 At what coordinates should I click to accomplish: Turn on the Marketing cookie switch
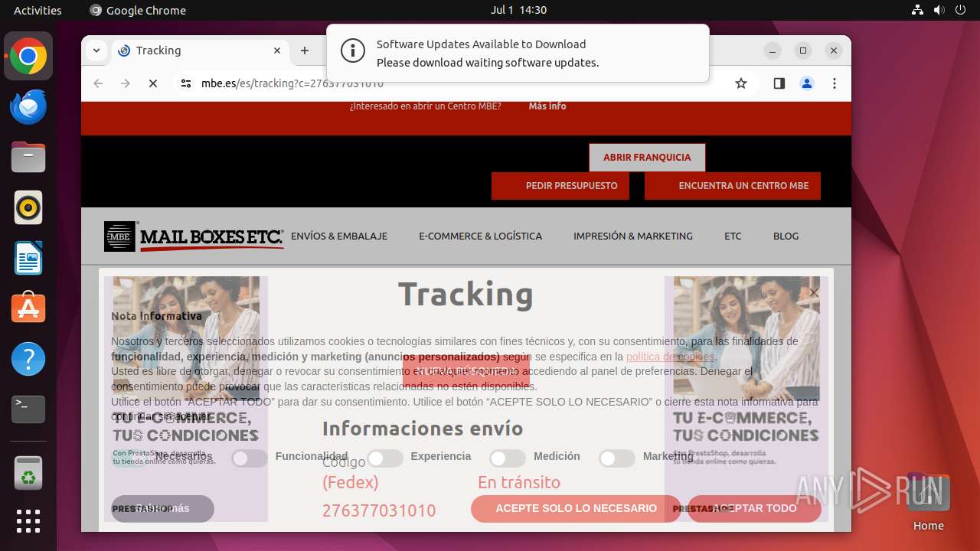coord(617,458)
